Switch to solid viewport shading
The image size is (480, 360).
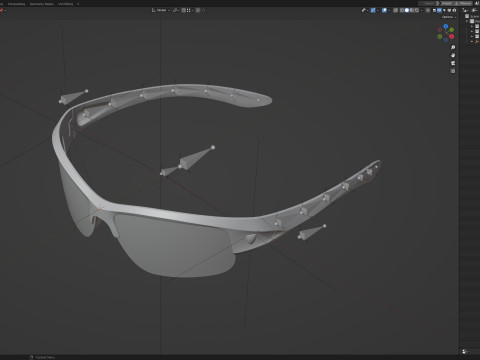(x=407, y=10)
